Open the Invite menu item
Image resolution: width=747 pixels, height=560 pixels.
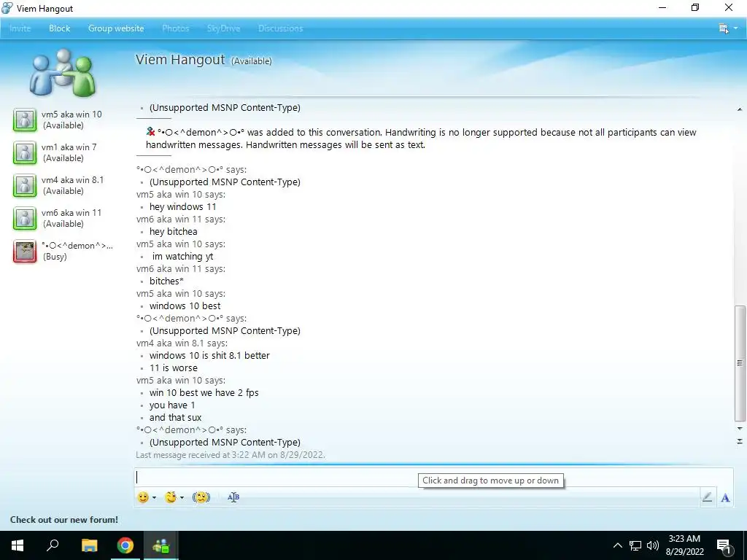[20, 28]
